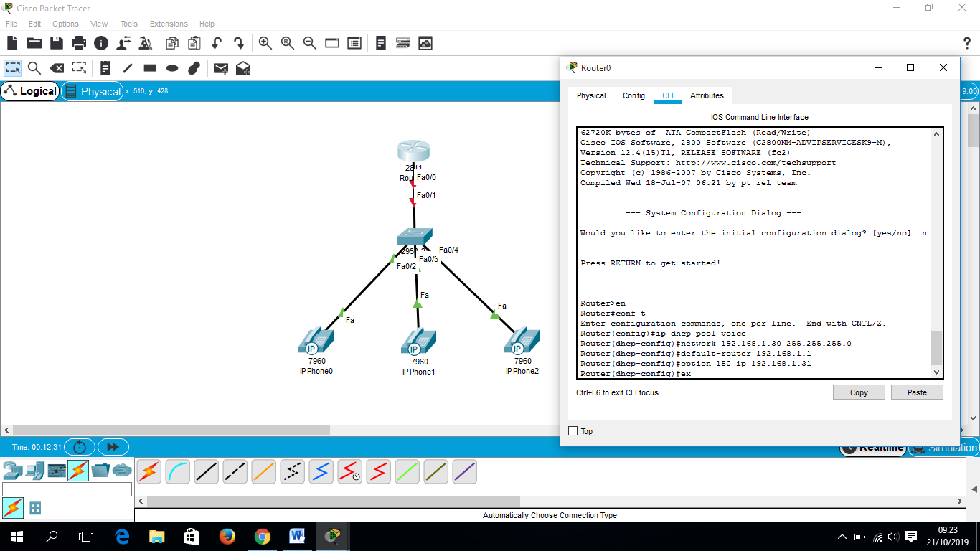This screenshot has width=980, height=551.
Task: Choose the purple USB cable
Action: pyautogui.click(x=465, y=471)
